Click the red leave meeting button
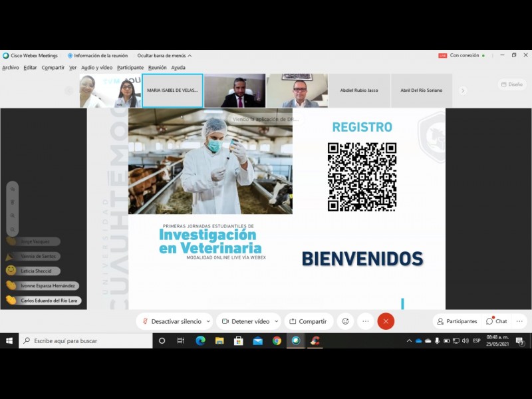532x399 pixels. [x=386, y=321]
